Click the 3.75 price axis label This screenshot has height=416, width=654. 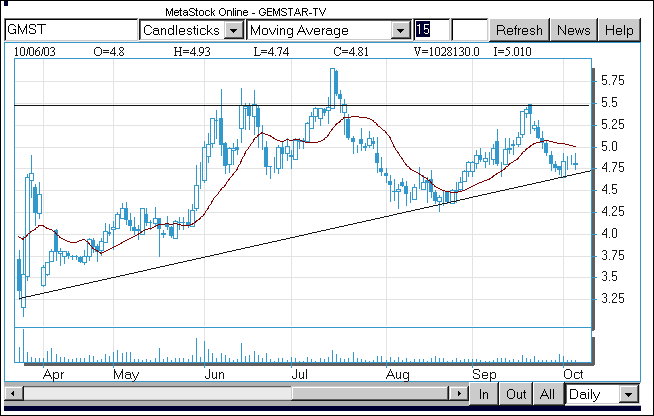tap(613, 255)
